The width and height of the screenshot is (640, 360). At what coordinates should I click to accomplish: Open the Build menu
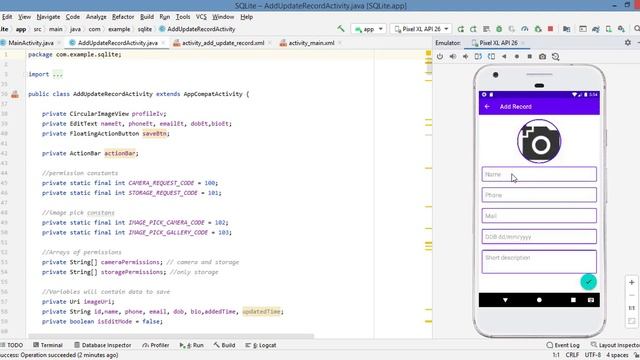[x=147, y=17]
